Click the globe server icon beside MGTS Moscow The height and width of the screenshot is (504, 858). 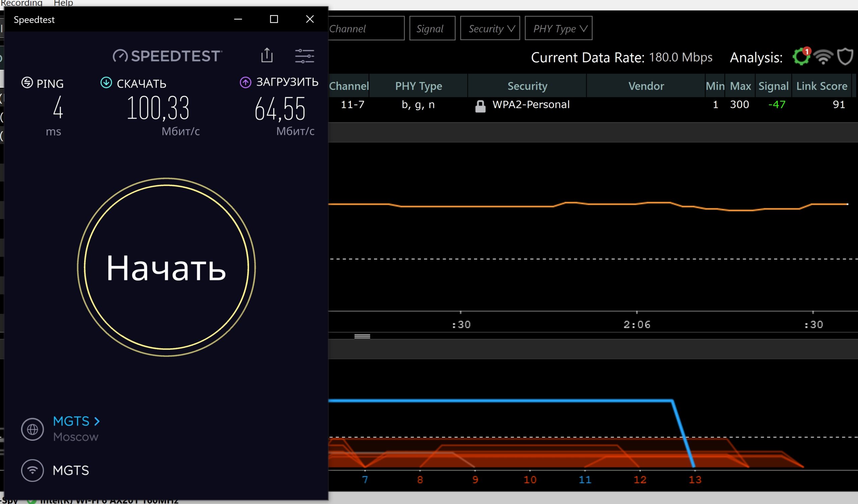pyautogui.click(x=33, y=429)
